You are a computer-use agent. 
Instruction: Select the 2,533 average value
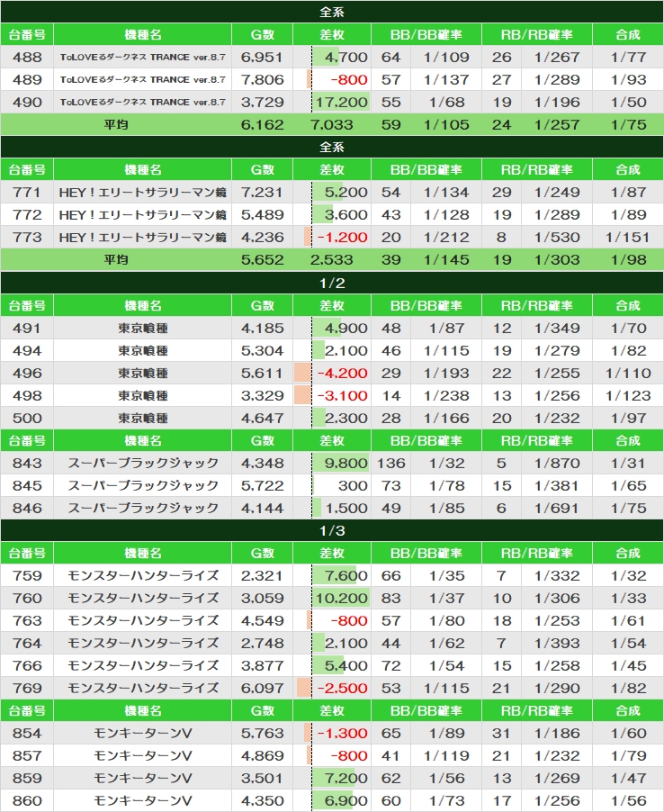pyautogui.click(x=332, y=260)
